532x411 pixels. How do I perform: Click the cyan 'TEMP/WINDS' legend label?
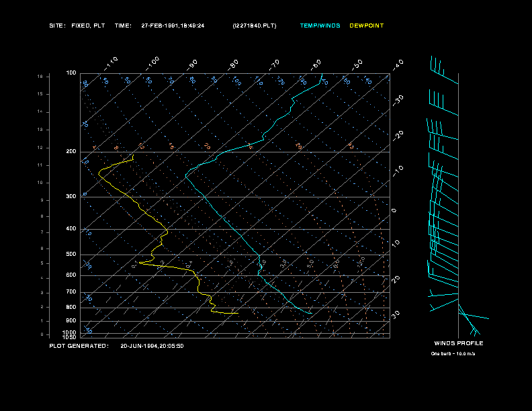click(x=320, y=26)
